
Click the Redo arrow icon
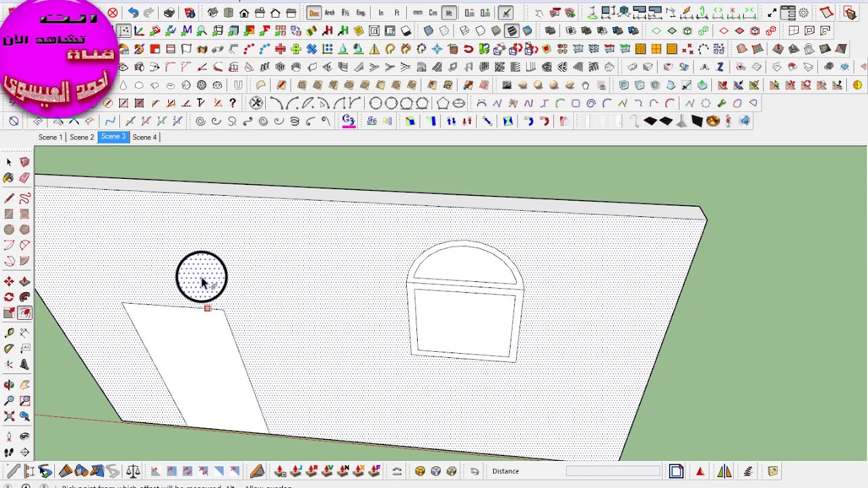pos(149,13)
